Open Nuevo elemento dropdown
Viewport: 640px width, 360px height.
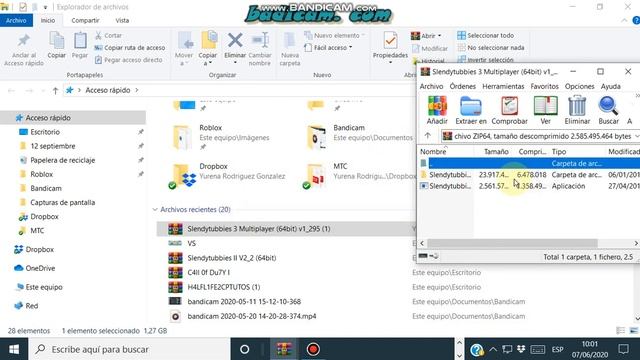[334, 36]
